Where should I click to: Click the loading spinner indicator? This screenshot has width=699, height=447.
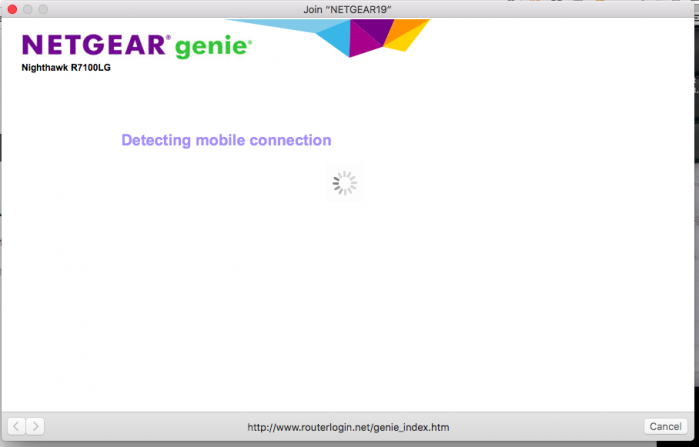(345, 183)
